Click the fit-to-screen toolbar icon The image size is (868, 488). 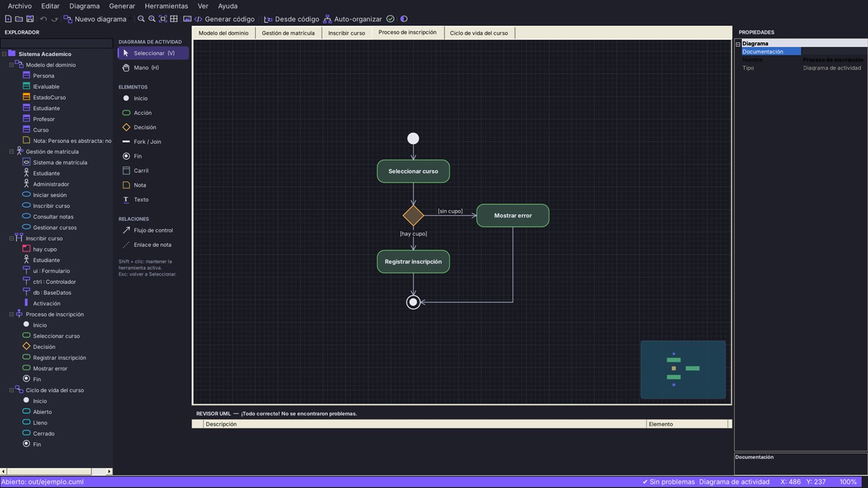point(163,19)
